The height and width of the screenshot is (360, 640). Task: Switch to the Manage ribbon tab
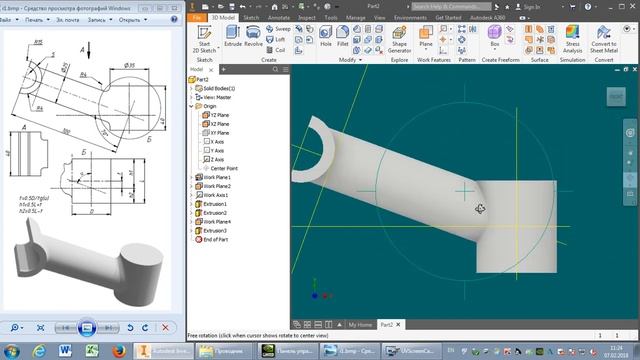tap(355, 18)
